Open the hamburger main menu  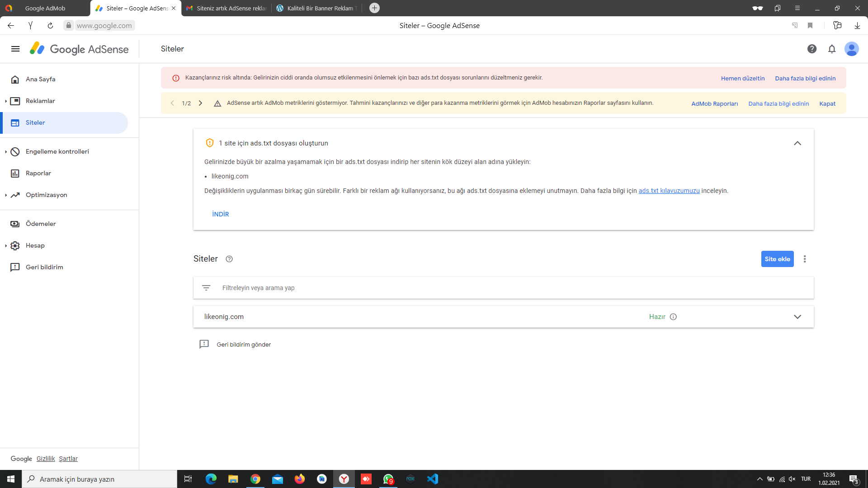pyautogui.click(x=15, y=49)
